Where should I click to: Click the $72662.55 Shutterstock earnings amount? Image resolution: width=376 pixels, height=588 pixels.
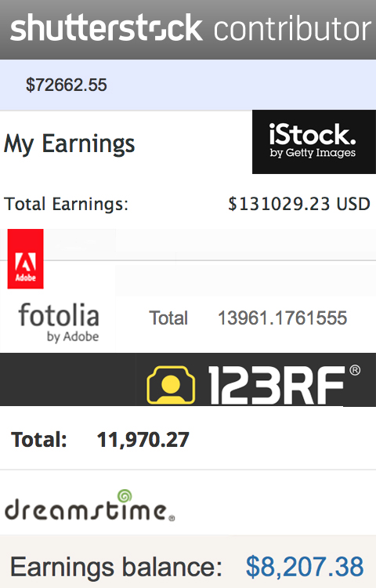point(67,85)
